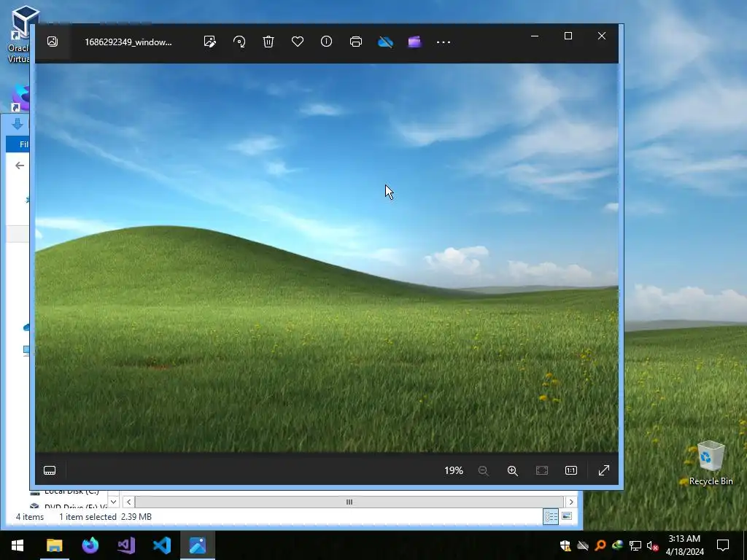Maximize the Photos window

pos(568,36)
